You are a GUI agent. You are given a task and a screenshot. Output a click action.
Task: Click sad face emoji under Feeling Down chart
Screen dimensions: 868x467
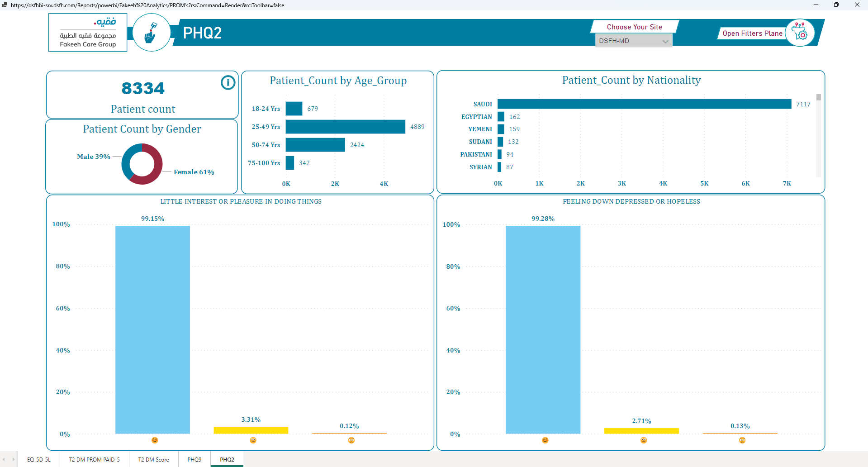pos(742,440)
